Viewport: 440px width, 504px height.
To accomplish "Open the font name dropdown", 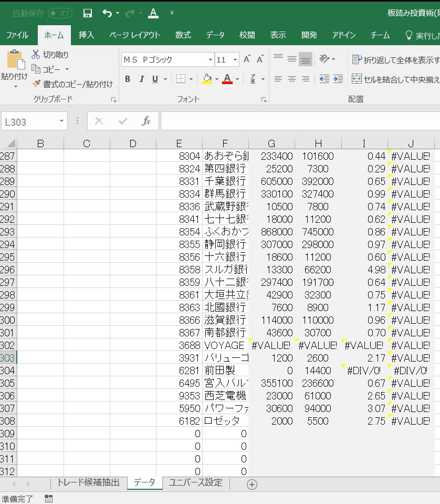I will click(211, 60).
